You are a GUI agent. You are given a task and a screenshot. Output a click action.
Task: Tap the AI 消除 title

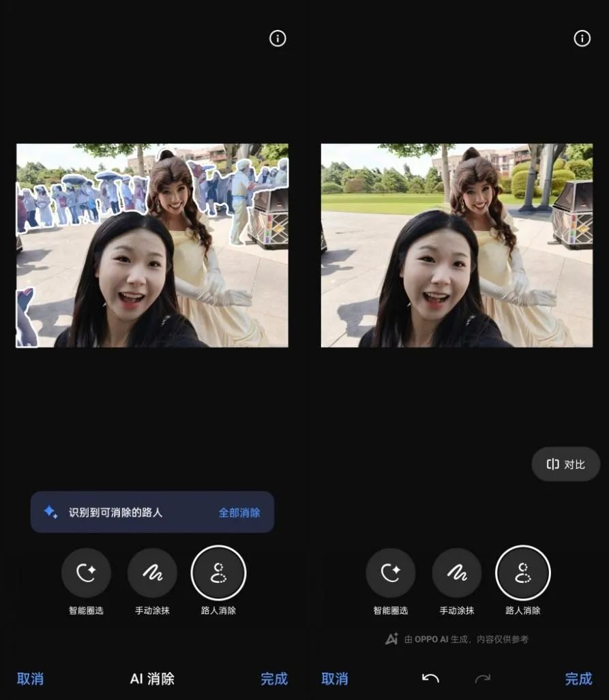pyautogui.click(x=152, y=679)
